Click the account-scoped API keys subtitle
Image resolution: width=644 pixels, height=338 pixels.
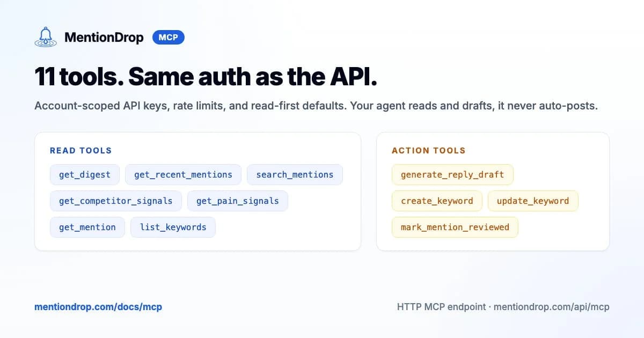click(x=316, y=106)
